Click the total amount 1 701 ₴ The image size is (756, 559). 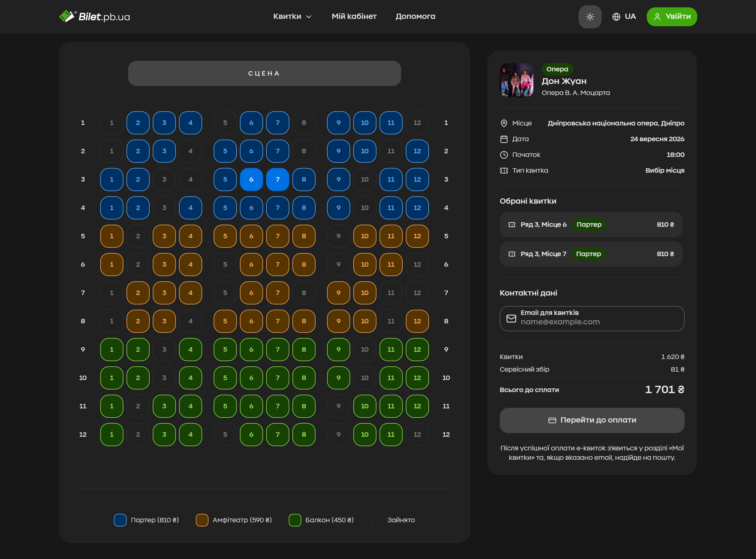665,389
